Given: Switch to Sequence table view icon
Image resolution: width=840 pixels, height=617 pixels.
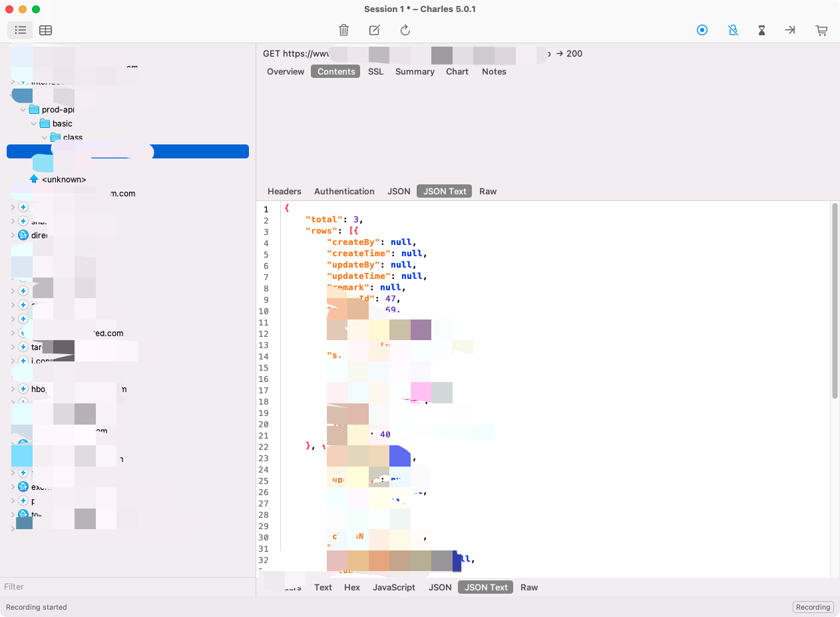Looking at the screenshot, I should pyautogui.click(x=45, y=30).
